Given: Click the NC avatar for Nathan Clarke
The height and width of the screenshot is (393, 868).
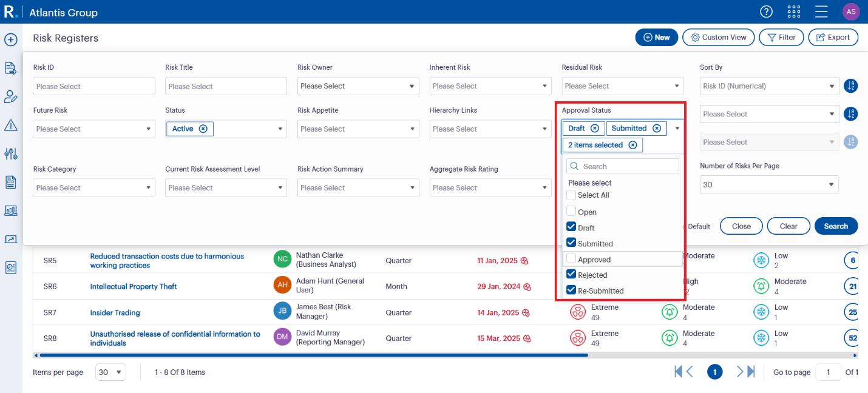Looking at the screenshot, I should [x=282, y=260].
